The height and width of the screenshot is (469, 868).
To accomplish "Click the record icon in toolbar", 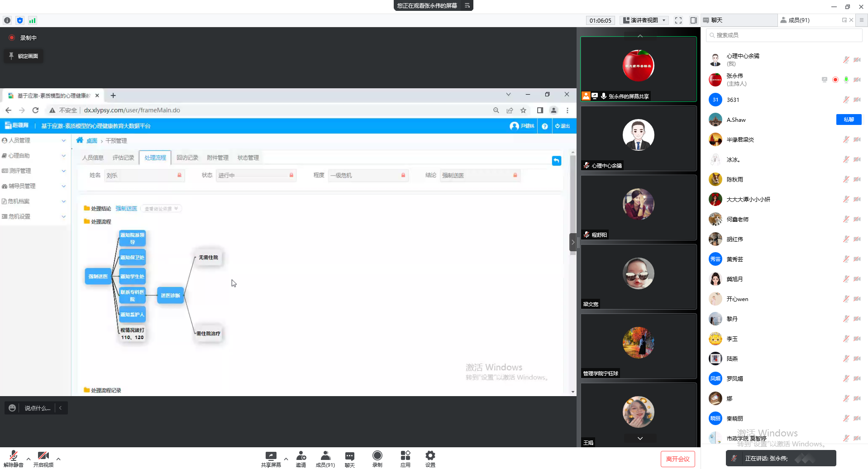I will point(377,456).
